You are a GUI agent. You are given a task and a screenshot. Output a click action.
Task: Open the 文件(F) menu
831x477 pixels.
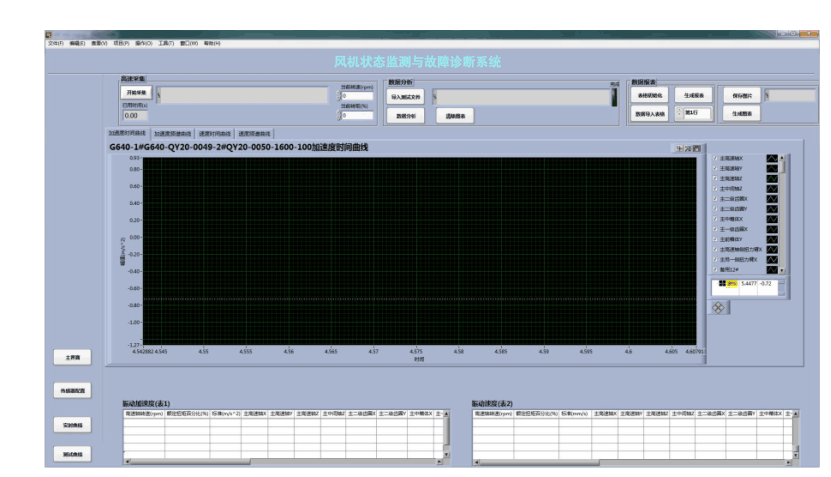click(55, 43)
